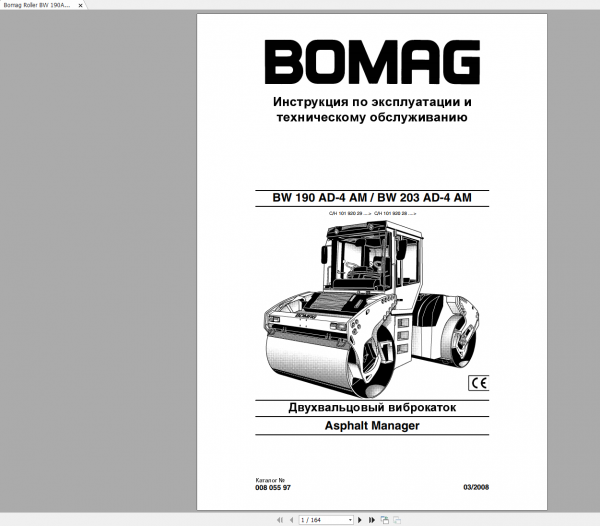Click the Двухвальцовый виброкаток heading
The image size is (600, 526).
coord(372,407)
